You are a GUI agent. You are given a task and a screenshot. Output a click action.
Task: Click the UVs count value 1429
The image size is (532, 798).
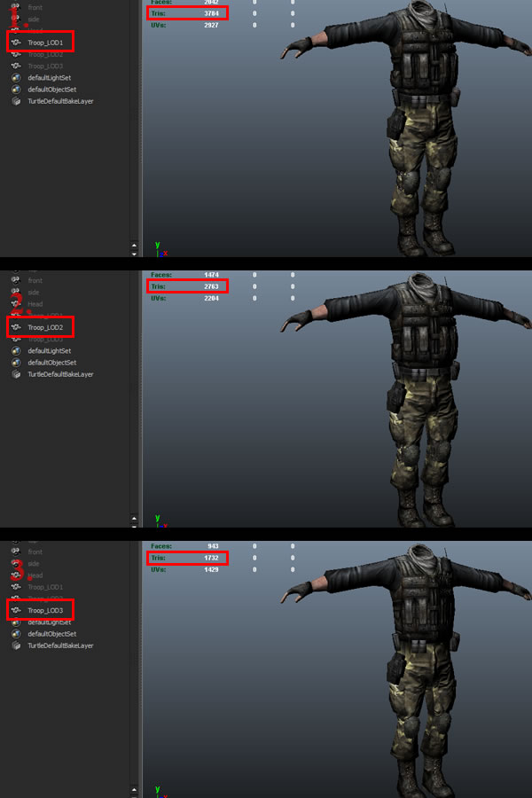point(211,569)
